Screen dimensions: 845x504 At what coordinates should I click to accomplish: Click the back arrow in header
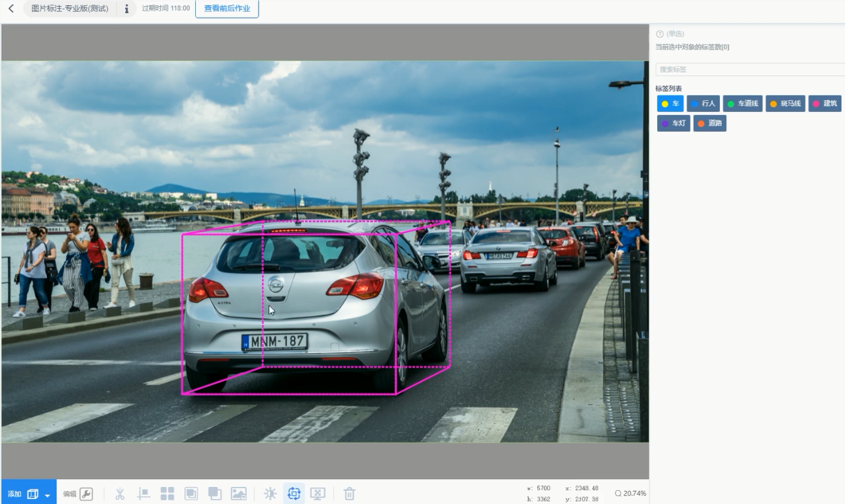pyautogui.click(x=11, y=9)
